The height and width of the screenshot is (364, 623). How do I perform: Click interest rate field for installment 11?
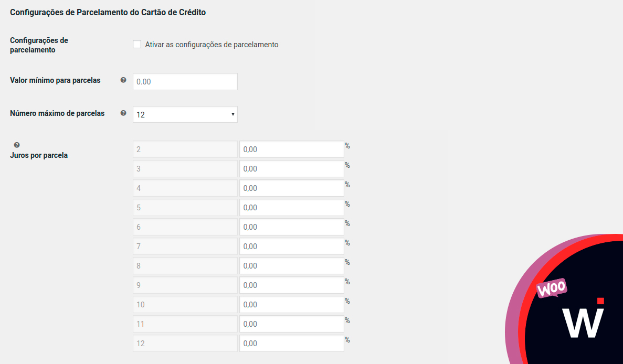[292, 324]
